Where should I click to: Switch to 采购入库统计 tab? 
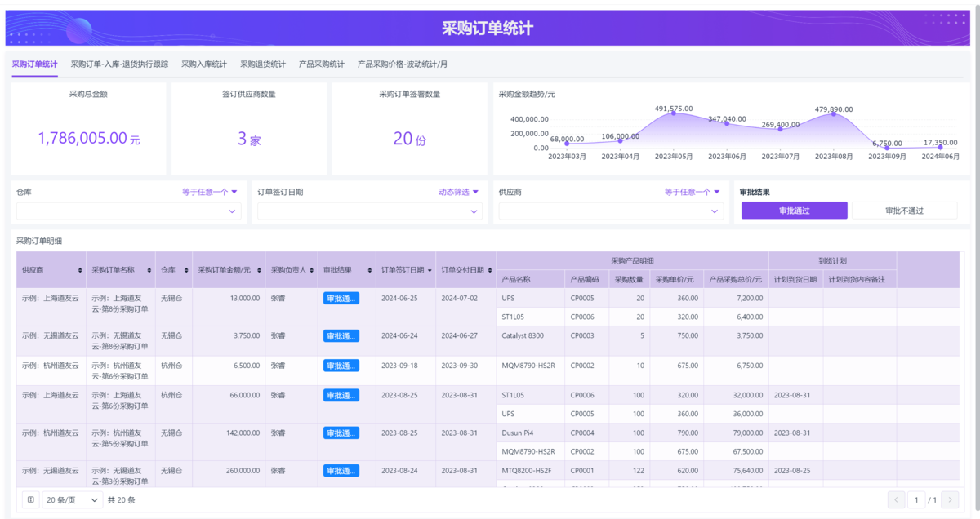[x=204, y=64]
